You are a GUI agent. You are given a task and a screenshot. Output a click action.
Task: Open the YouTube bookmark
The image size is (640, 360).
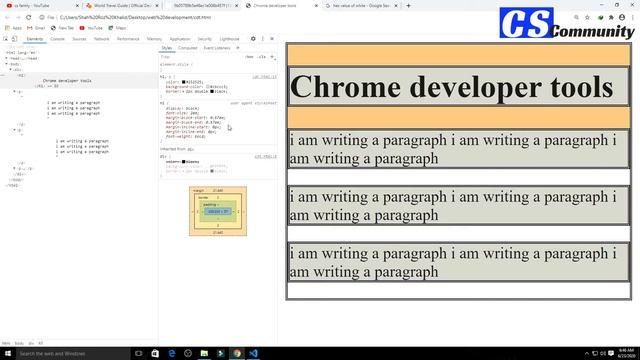click(x=91, y=28)
